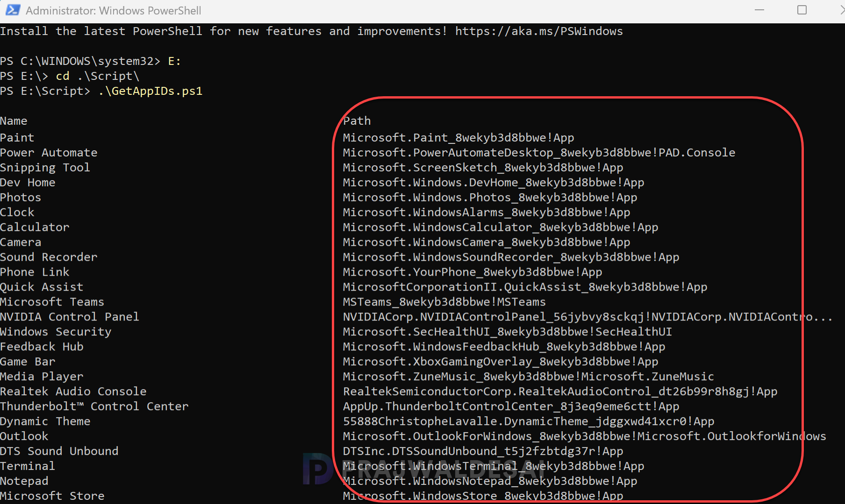
Task: Select the Windows Security name entry
Action: tap(56, 332)
